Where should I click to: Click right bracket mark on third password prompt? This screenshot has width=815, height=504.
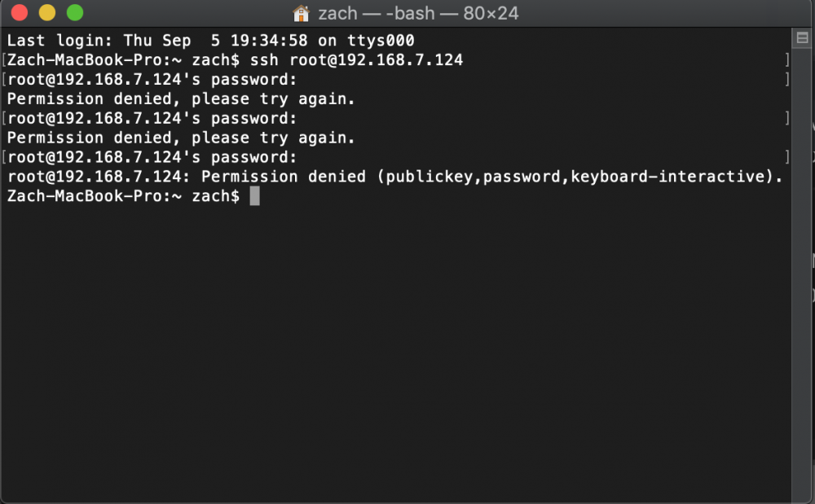[787, 157]
